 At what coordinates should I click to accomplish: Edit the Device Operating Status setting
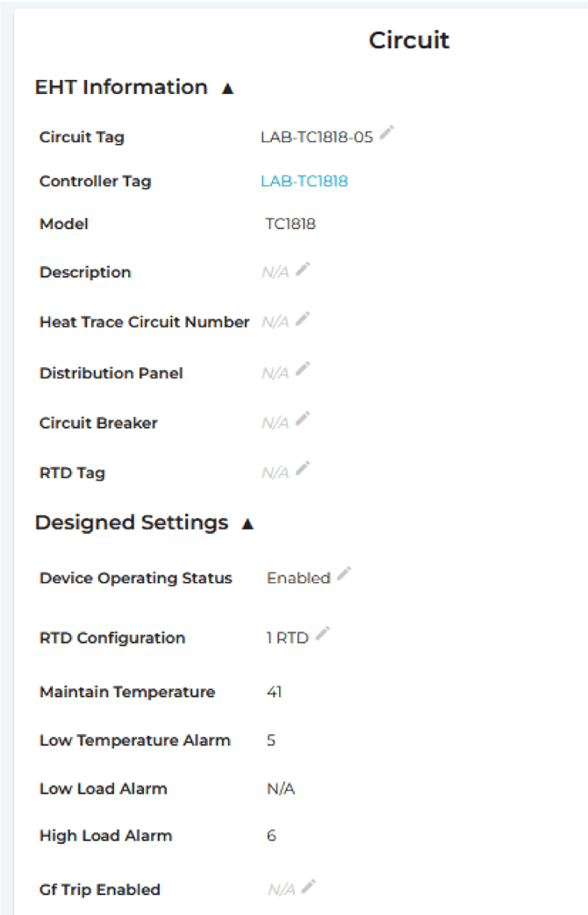[344, 574]
